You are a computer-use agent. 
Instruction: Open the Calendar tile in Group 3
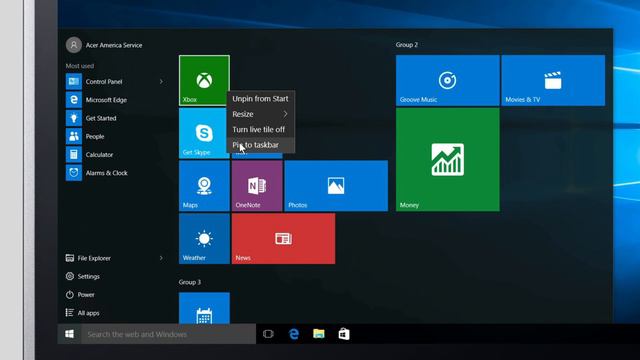(x=204, y=308)
